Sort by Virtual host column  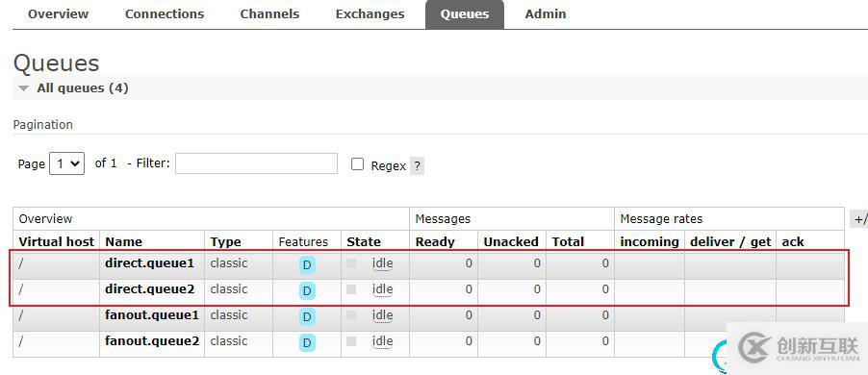(57, 241)
